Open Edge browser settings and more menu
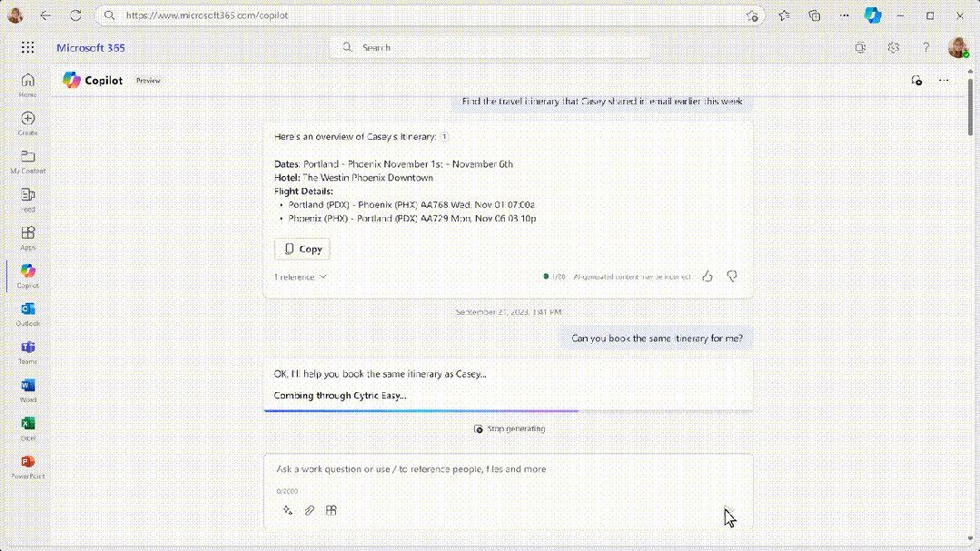This screenshot has height=551, width=980. 845,15
